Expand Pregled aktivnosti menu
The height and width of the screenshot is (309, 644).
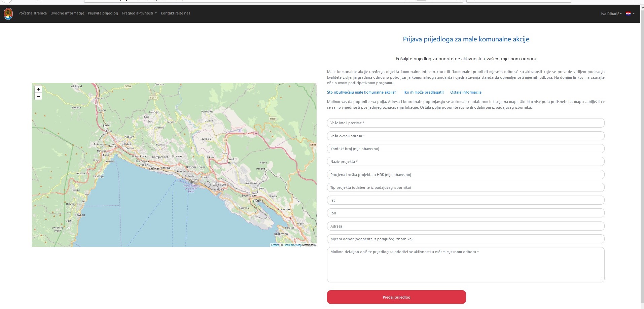click(x=139, y=13)
